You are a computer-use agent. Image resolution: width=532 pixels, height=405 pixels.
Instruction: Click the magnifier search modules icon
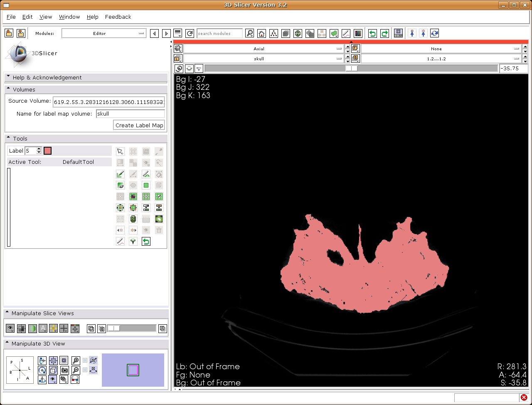[249, 33]
